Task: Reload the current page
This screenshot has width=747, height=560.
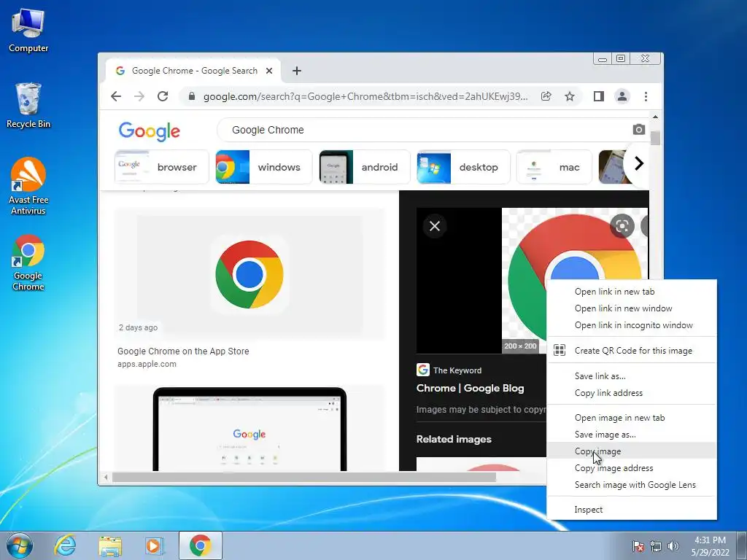Action: pos(163,97)
